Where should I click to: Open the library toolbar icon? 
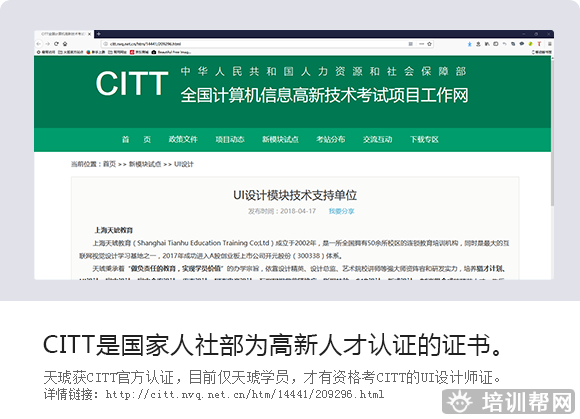[x=487, y=44]
